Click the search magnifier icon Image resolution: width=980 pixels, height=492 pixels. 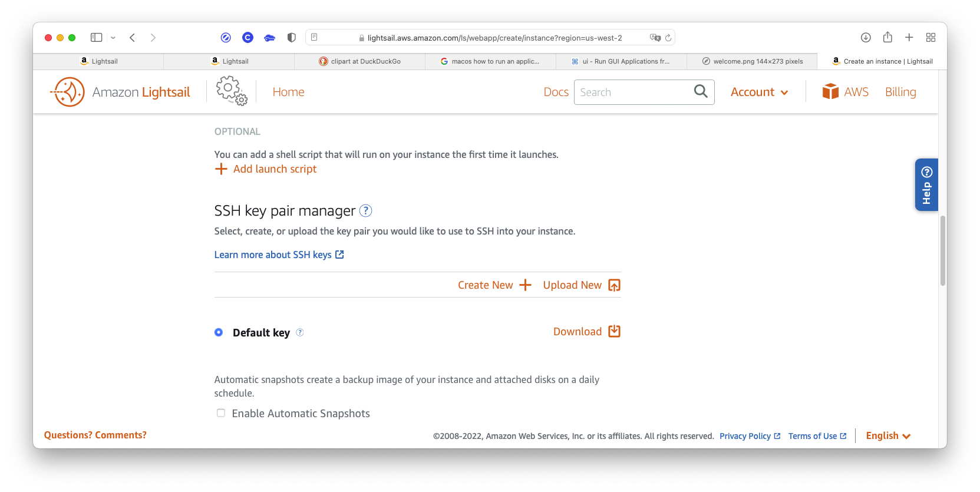[700, 91]
